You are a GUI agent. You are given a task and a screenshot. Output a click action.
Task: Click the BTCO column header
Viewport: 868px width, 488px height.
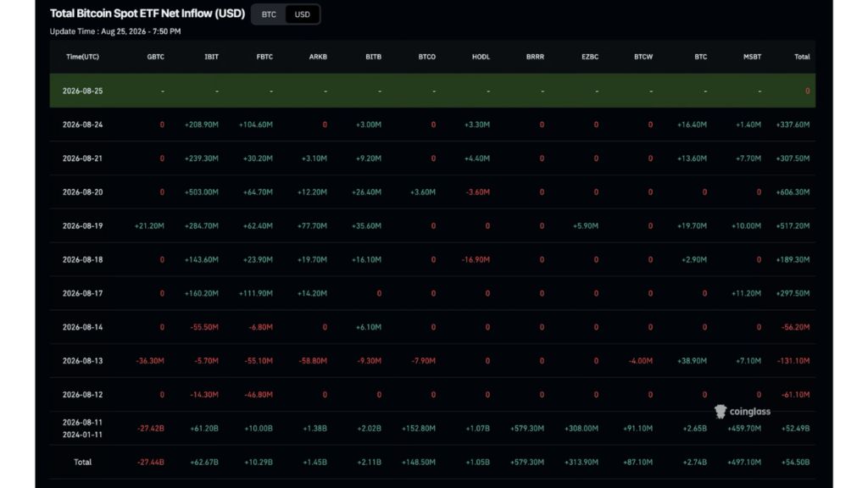tap(427, 57)
